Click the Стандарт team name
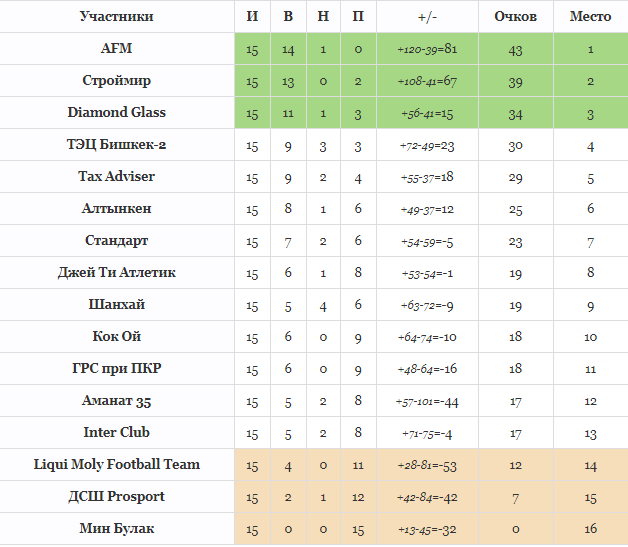 pos(117,241)
